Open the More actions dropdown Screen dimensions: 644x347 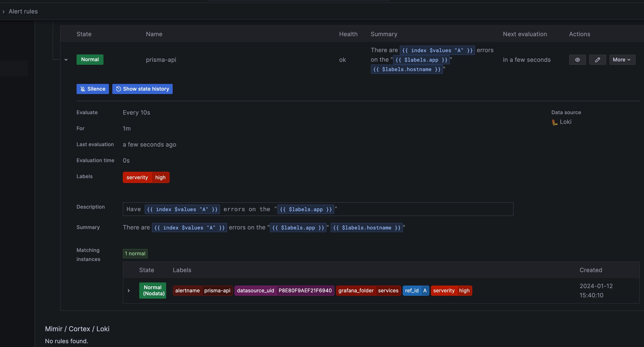(622, 60)
